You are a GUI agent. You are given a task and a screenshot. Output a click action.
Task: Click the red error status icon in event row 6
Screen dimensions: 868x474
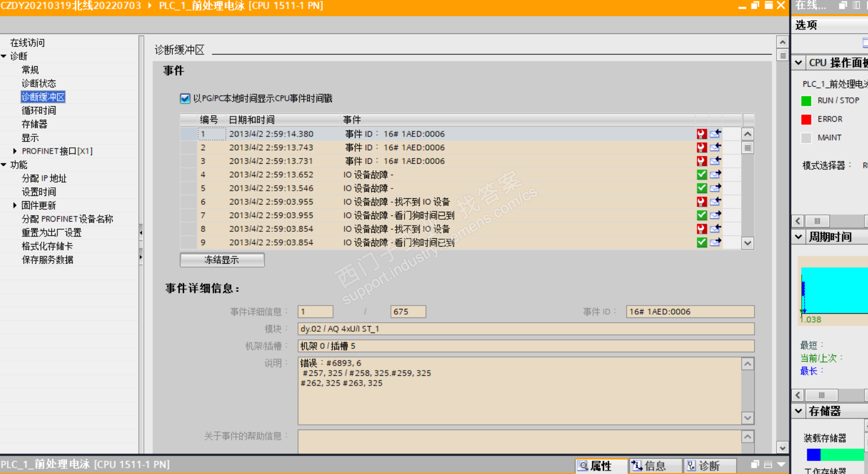pyautogui.click(x=702, y=202)
